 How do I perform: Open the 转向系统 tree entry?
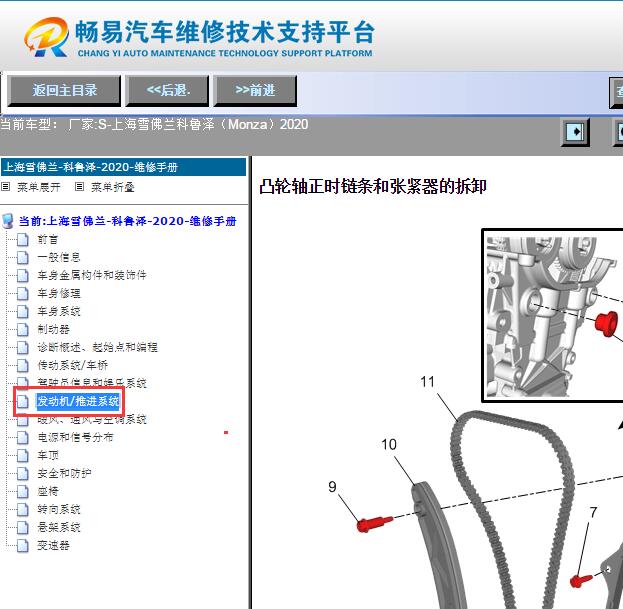click(x=59, y=509)
